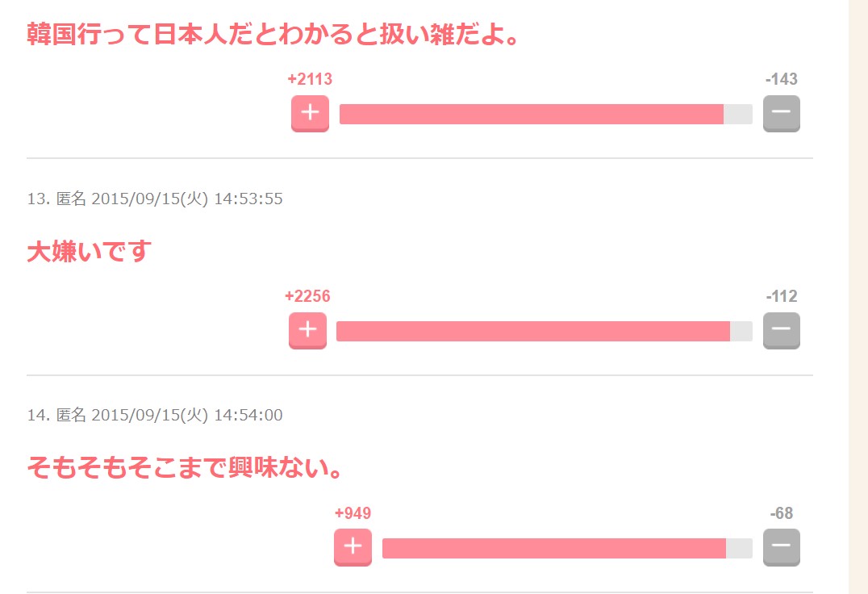Click comment 13's vote ratio bar
Screen dimensions: 868x594
544,331
